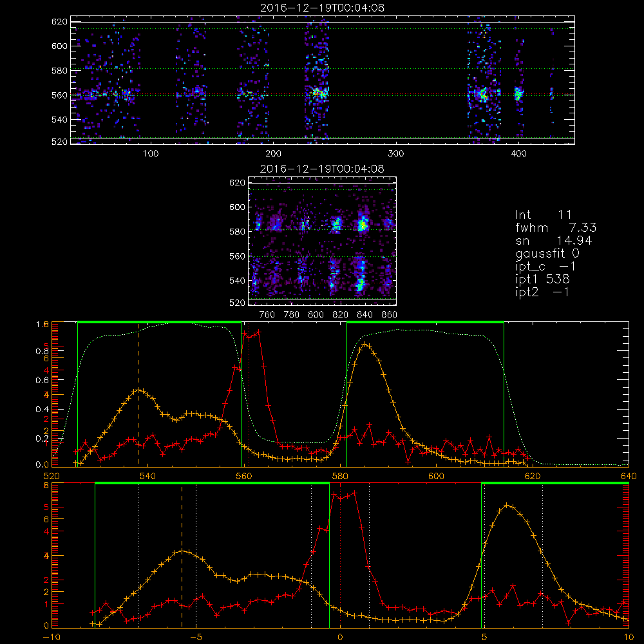Click white y-axis label '0.8' in upper profile plot
The width and height of the screenshot is (644, 644).
point(43,351)
